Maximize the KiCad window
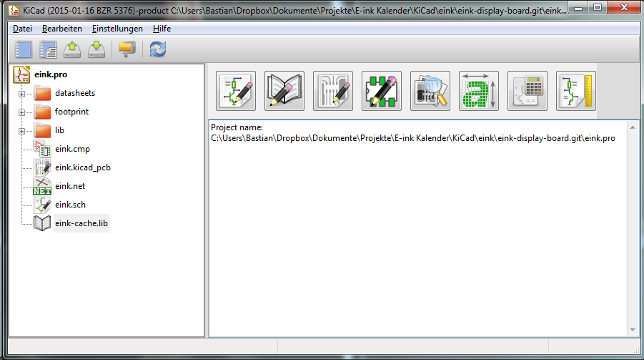The height and width of the screenshot is (360, 644). [x=598, y=7]
